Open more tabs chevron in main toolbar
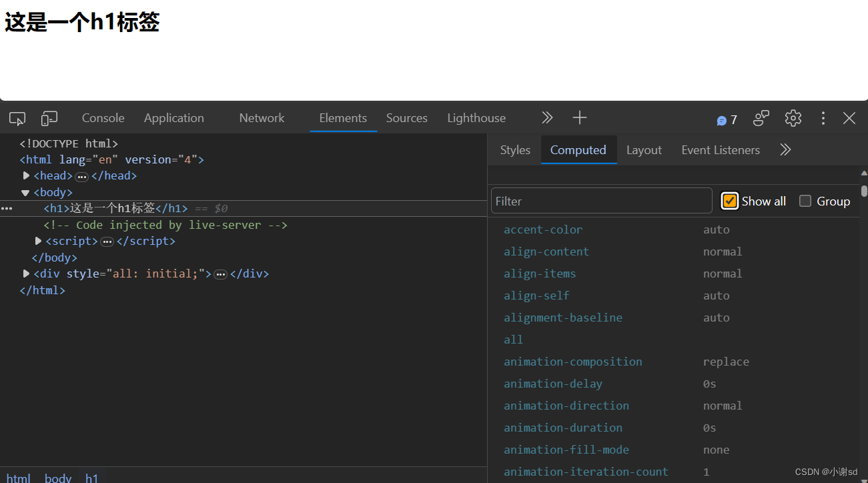 547,118
